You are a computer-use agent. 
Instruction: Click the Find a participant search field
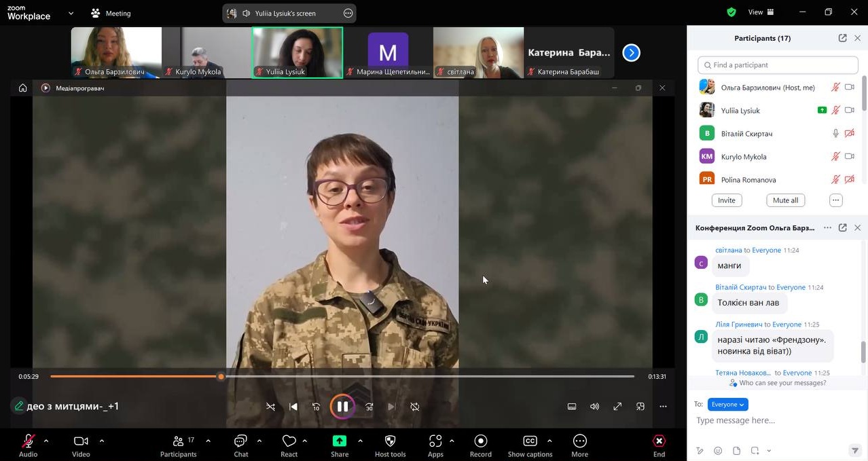coord(778,65)
